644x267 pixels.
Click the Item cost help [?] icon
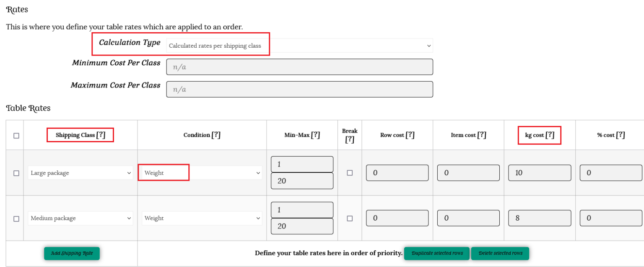(x=482, y=135)
